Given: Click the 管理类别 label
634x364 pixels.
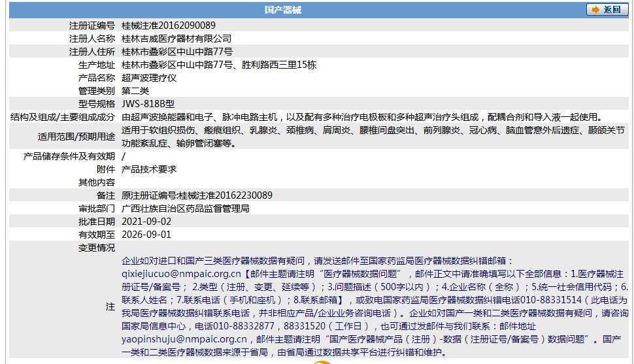Looking at the screenshot, I should (97, 91).
